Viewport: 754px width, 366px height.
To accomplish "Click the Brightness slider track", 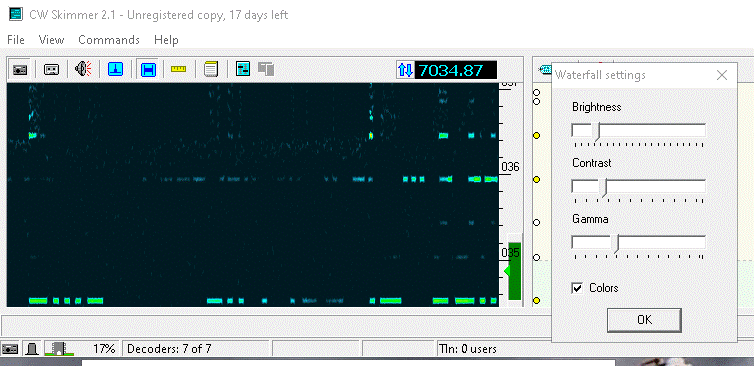I will click(639, 130).
